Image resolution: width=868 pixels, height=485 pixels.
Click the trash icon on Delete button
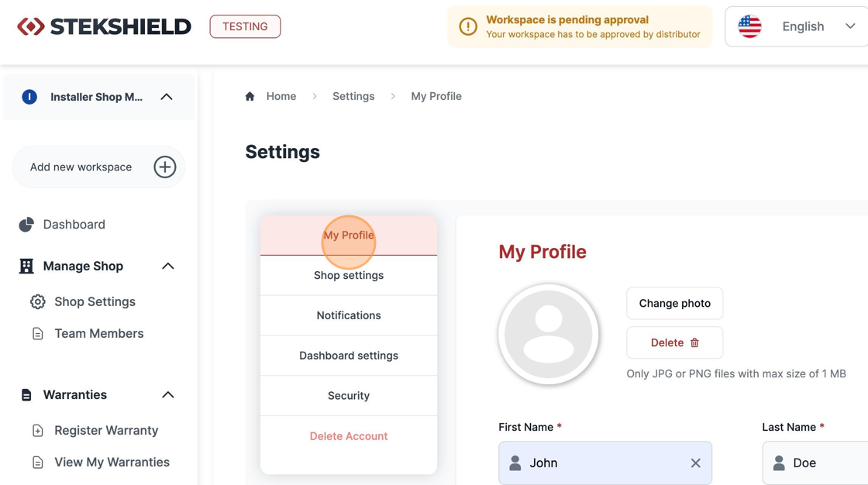(x=694, y=342)
